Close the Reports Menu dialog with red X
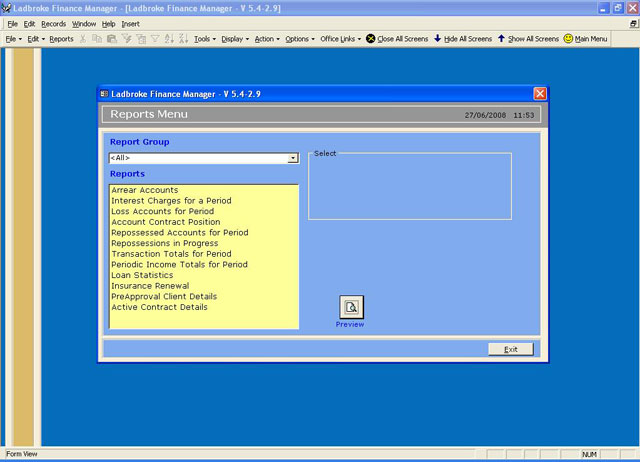 (x=540, y=93)
